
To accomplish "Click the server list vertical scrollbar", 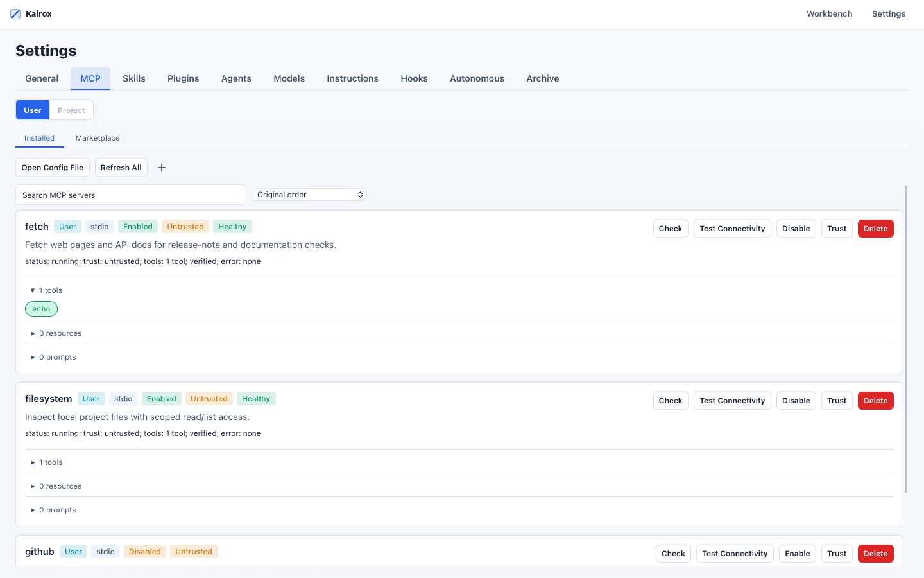I will pos(906,339).
